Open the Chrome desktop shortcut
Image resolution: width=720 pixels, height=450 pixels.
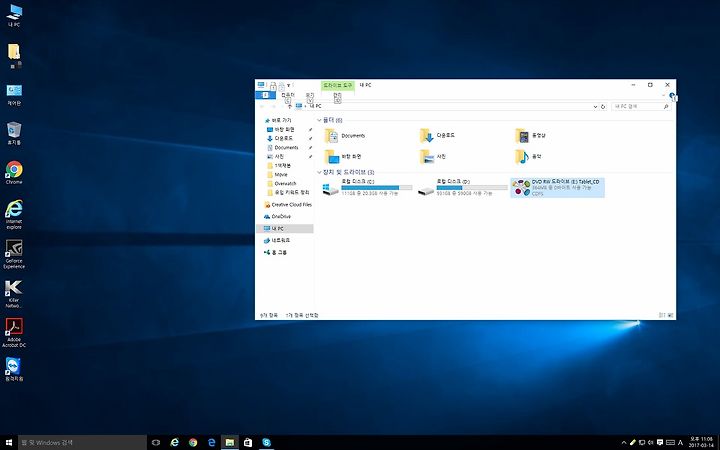pos(14,172)
